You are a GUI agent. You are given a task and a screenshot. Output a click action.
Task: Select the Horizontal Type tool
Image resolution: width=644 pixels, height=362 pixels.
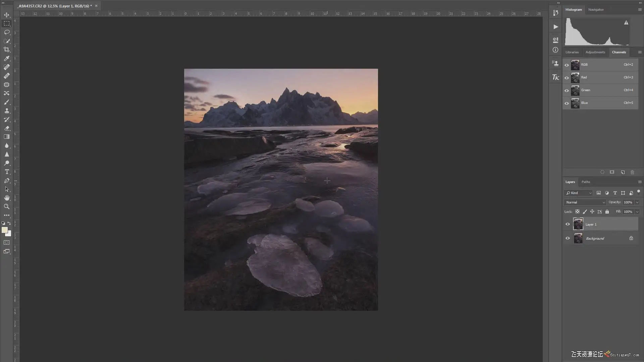[6, 172]
